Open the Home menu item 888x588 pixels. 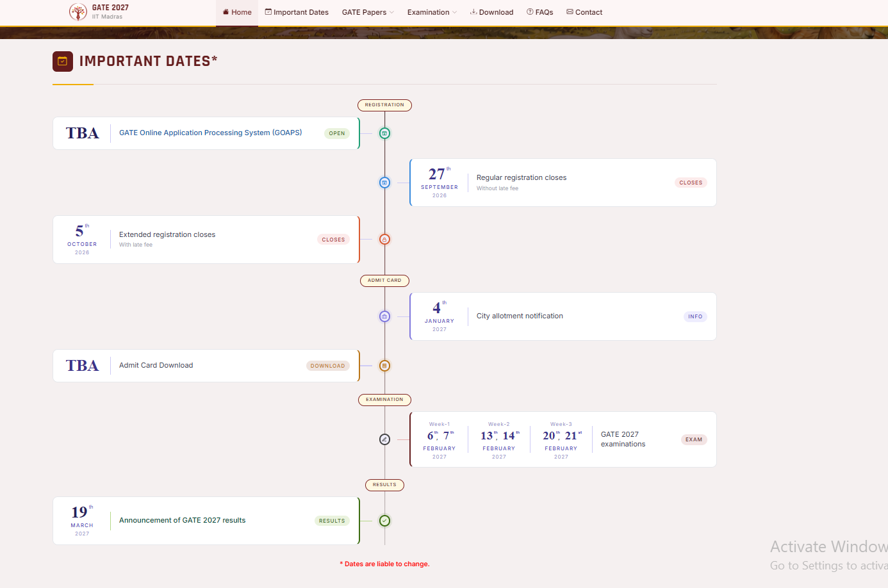(x=237, y=12)
